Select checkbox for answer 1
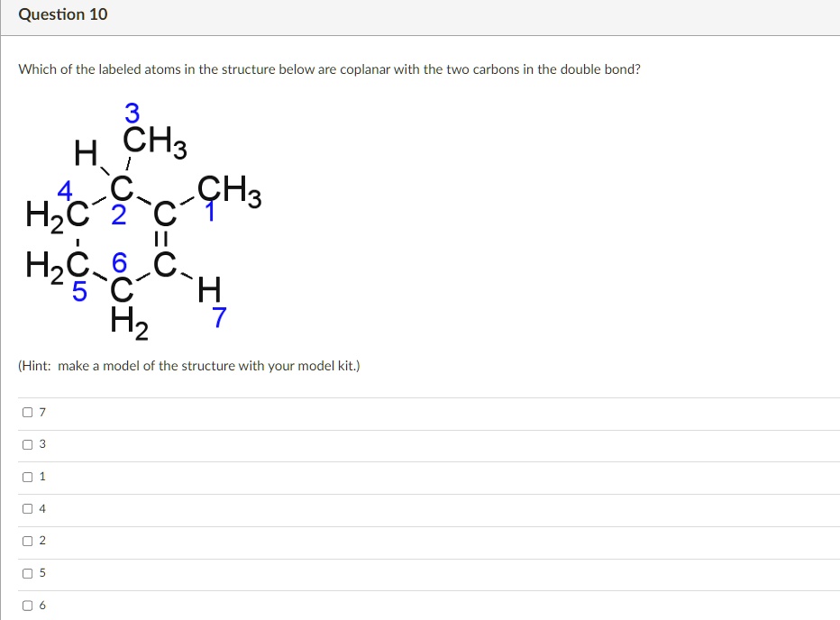The height and width of the screenshot is (620, 840). click(x=27, y=477)
